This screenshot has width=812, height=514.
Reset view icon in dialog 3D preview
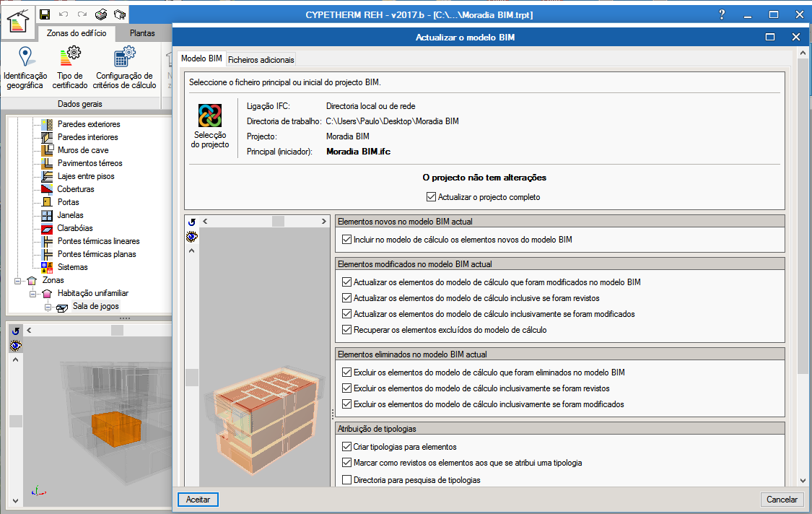[x=191, y=222]
